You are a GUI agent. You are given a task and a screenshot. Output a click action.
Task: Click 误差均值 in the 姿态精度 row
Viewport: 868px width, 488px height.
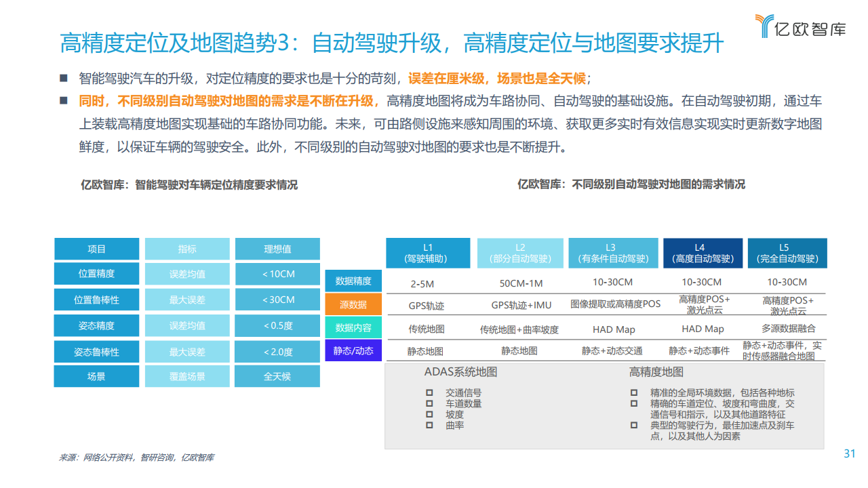click(187, 325)
